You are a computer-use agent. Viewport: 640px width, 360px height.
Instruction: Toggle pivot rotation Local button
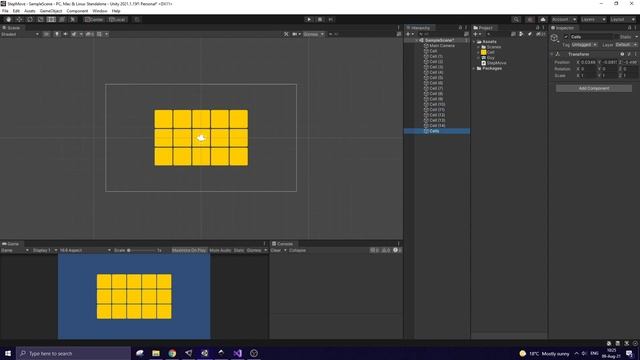point(118,20)
